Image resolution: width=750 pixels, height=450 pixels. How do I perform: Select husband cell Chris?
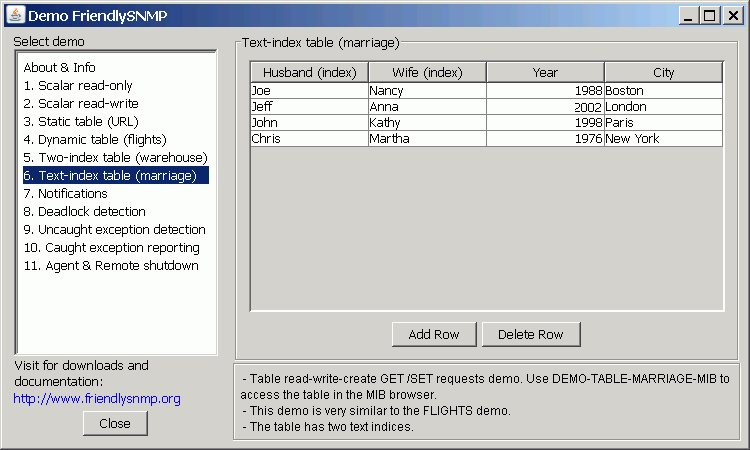point(309,139)
